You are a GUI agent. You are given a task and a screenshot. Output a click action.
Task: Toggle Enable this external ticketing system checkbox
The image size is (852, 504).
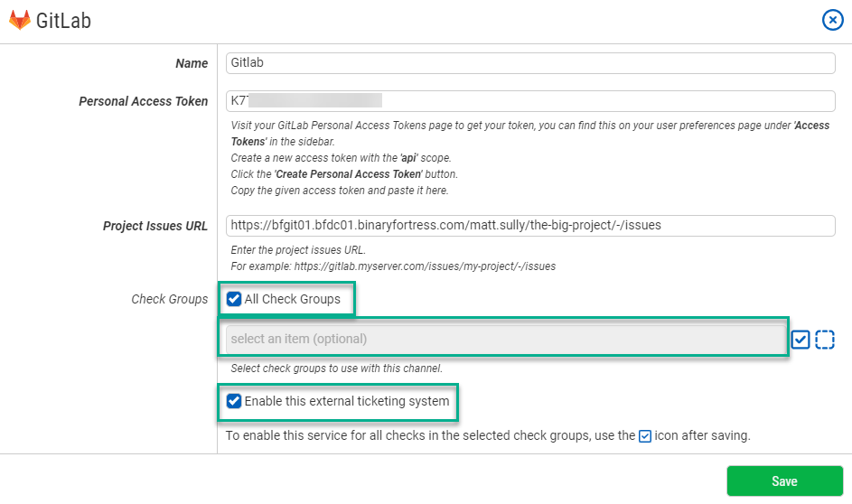click(234, 401)
